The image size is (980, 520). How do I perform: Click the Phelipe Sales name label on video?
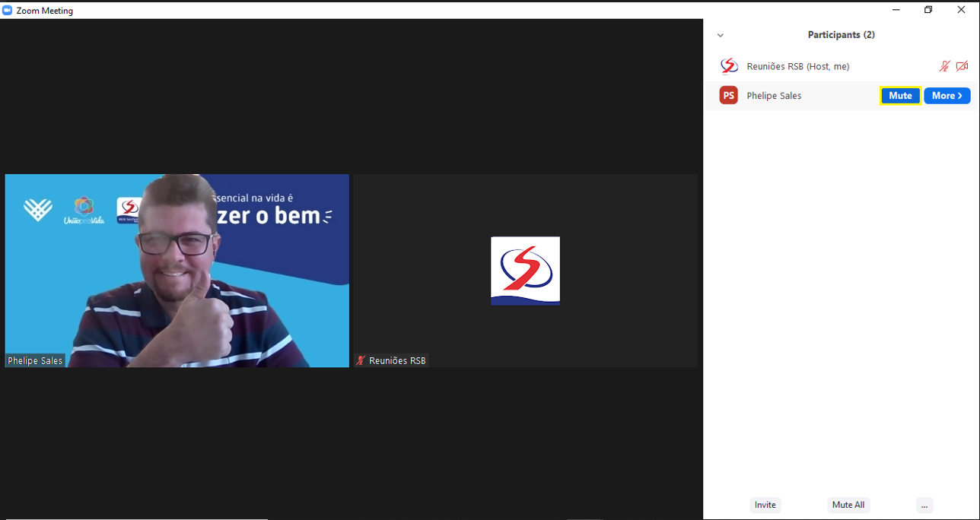35,360
